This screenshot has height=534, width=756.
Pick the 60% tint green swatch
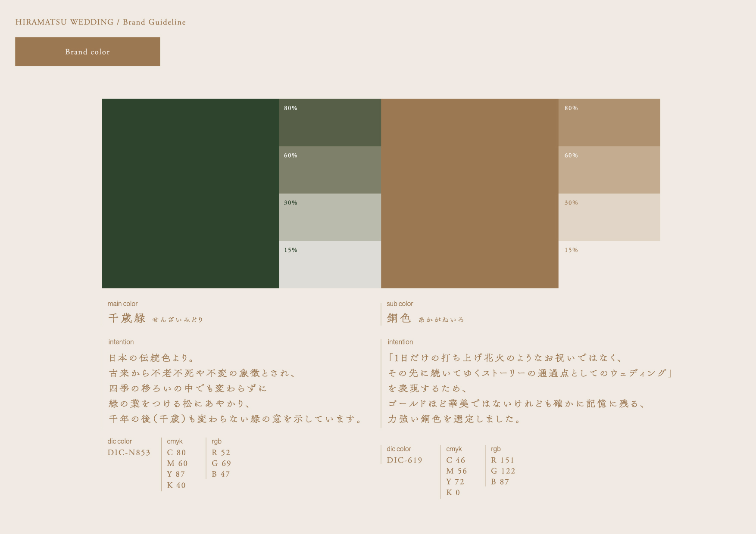click(x=330, y=170)
